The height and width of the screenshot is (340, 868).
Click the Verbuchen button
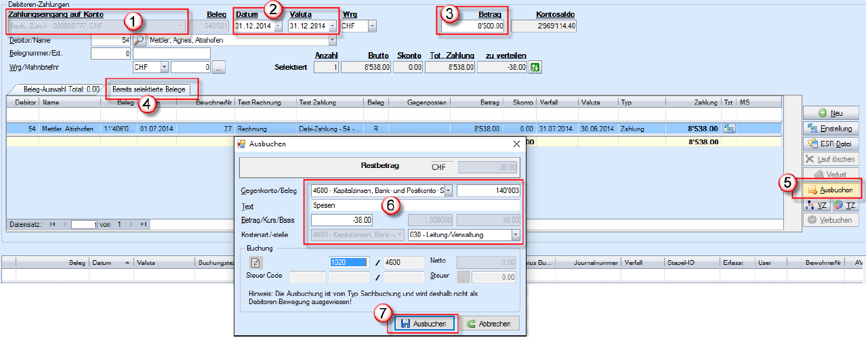point(830,221)
